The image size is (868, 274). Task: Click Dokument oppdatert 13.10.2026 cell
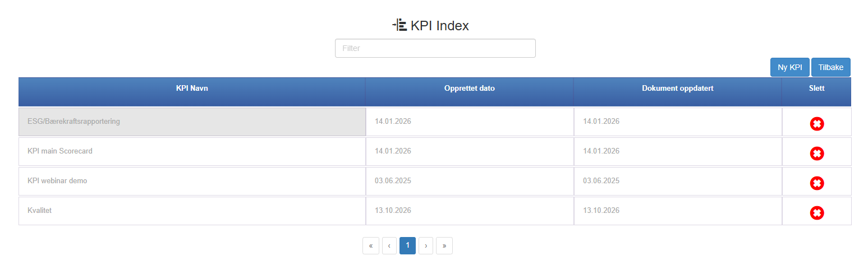tap(678, 211)
